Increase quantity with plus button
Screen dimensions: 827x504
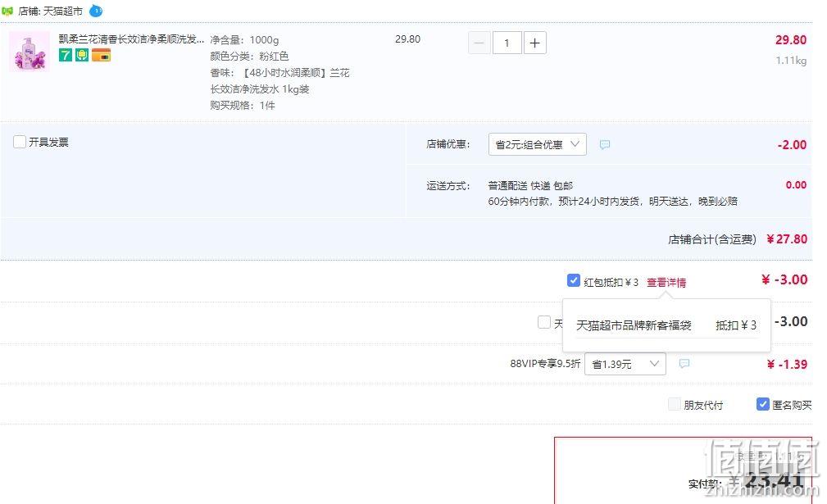pos(535,43)
